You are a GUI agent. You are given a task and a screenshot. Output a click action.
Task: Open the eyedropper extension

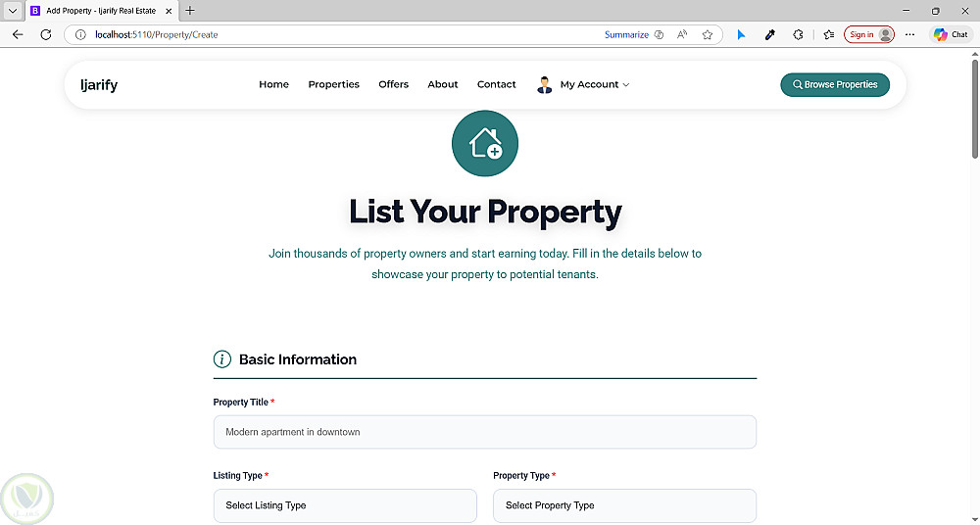(x=770, y=34)
